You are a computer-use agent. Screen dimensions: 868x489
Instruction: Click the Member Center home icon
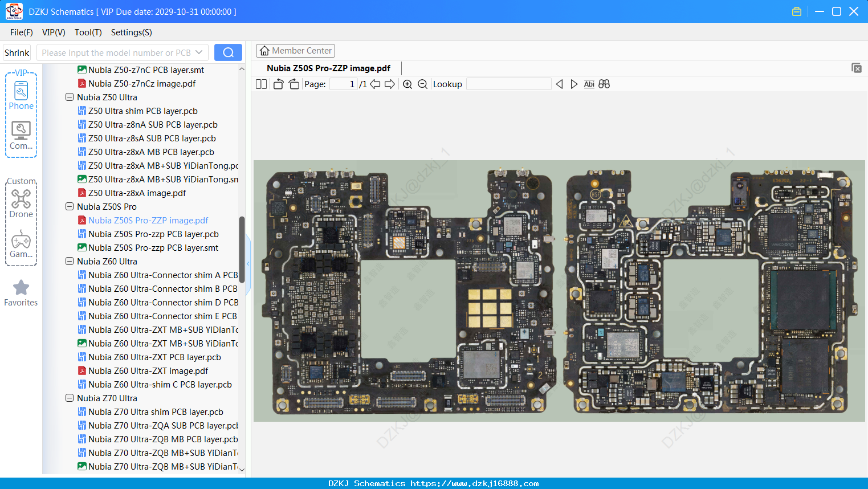click(264, 51)
